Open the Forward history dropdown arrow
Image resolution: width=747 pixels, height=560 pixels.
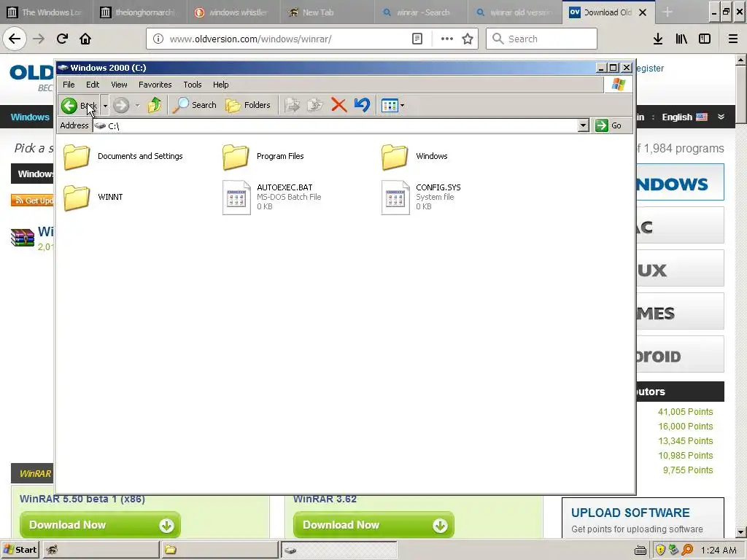[x=137, y=105]
